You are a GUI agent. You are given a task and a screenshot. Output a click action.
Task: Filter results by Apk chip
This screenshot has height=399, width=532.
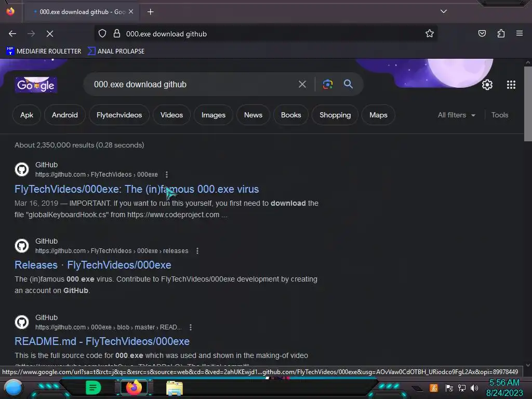(26, 115)
